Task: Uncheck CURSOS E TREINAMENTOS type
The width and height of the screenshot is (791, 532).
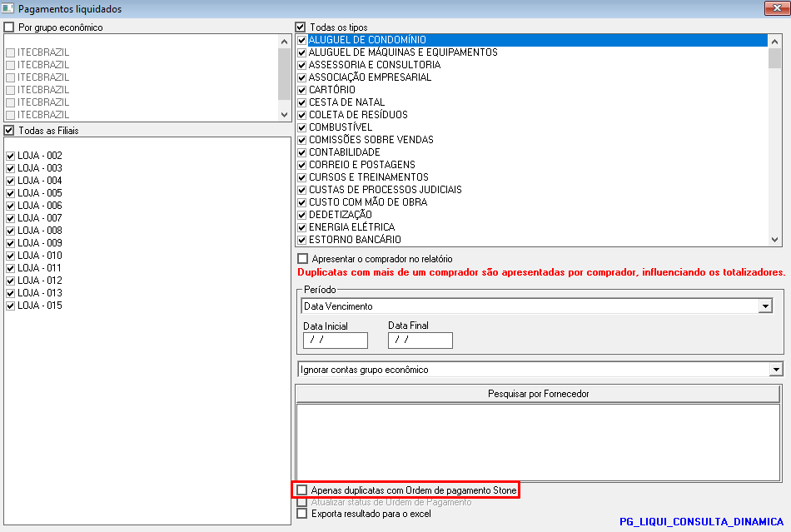Action: pyautogui.click(x=302, y=177)
